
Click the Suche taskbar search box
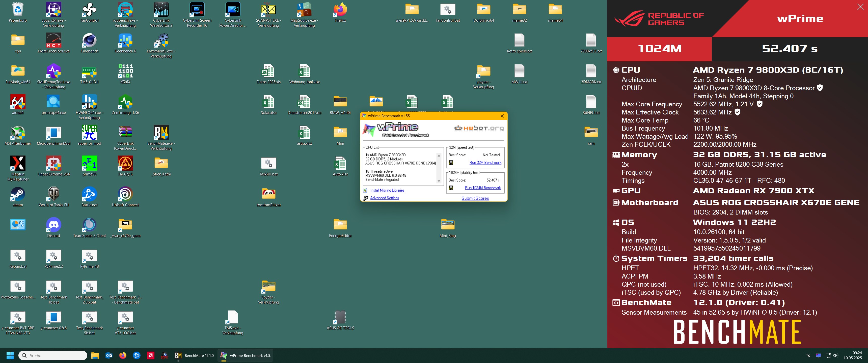pyautogui.click(x=53, y=356)
